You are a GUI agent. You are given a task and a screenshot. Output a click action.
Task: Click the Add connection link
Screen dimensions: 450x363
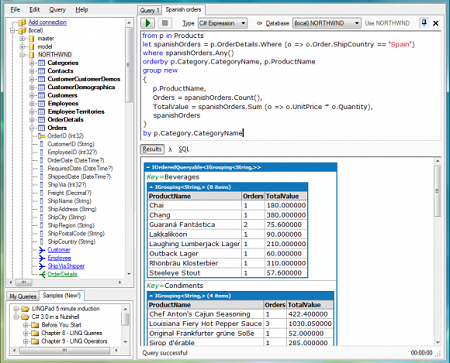48,22
